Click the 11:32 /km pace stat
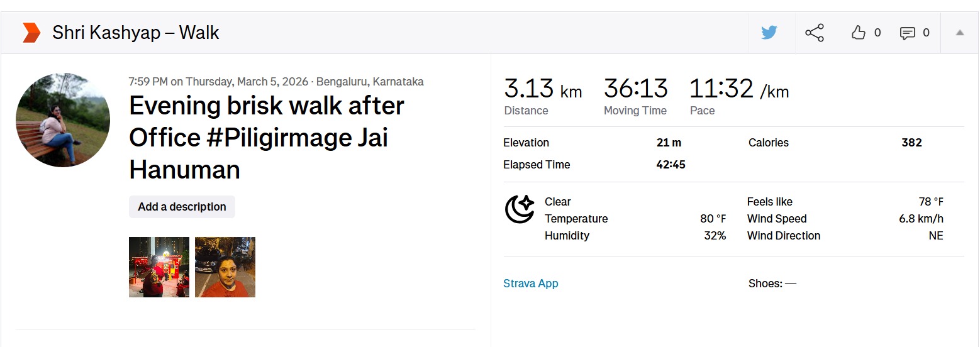Image resolution: width=980 pixels, height=347 pixels. tap(739, 89)
